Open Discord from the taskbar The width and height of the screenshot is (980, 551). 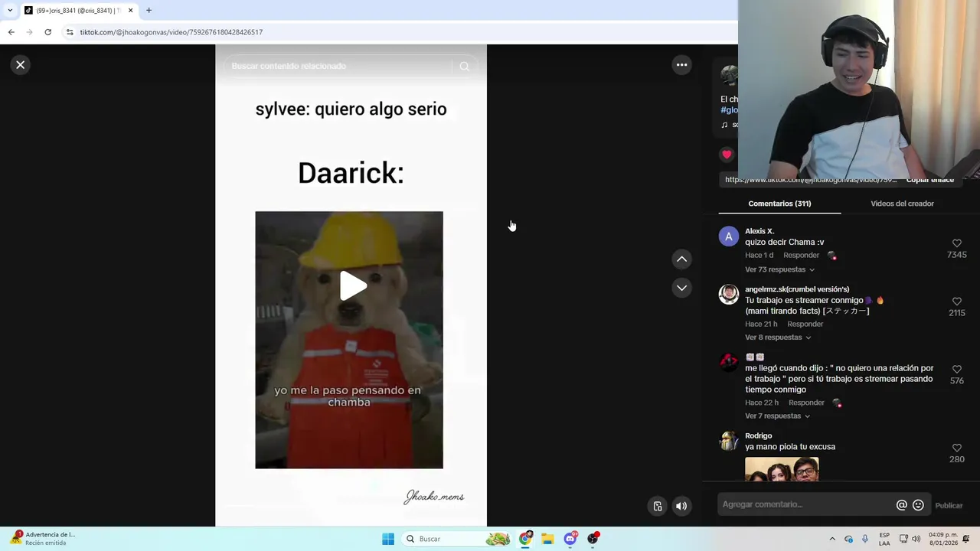click(570, 539)
